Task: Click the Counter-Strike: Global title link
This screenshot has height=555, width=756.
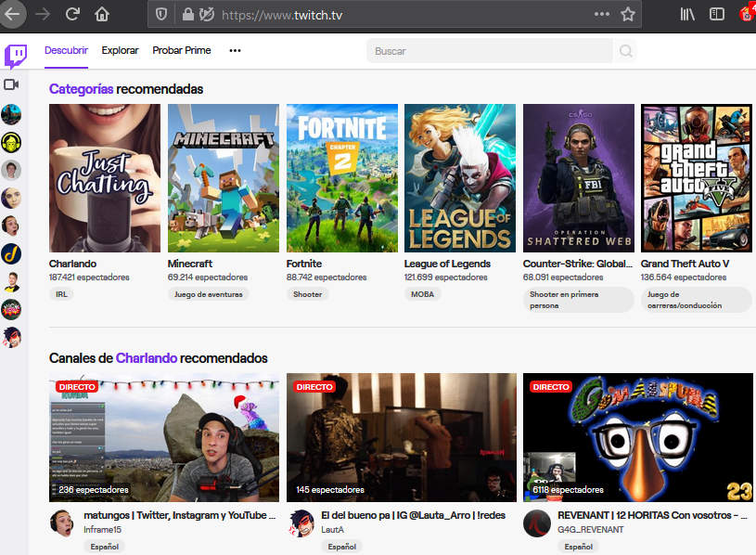Action: point(578,264)
